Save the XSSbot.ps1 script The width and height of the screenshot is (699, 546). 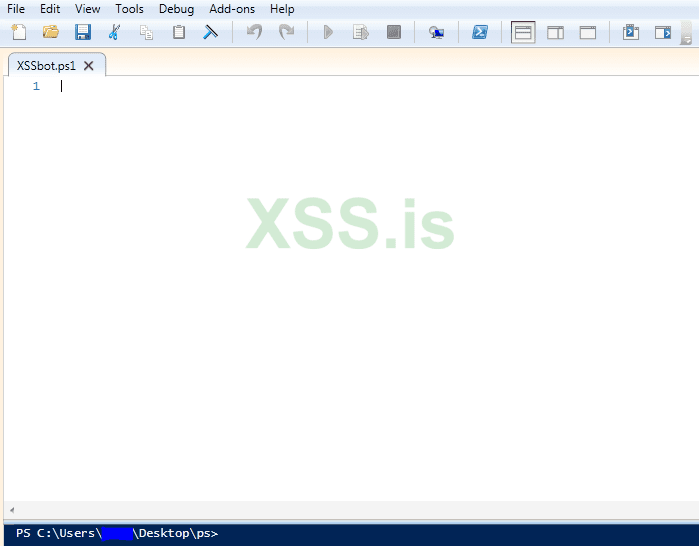click(83, 32)
